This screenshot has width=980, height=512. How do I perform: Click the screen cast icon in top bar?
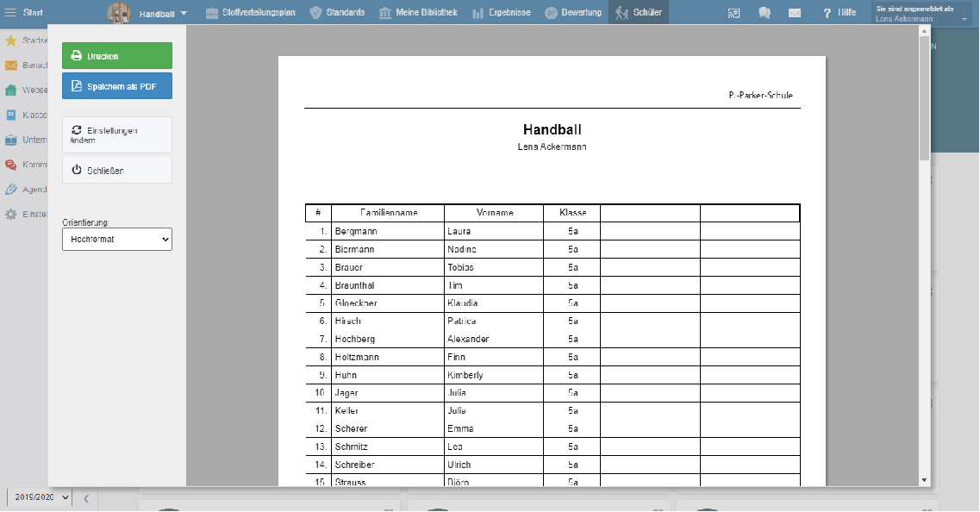733,13
